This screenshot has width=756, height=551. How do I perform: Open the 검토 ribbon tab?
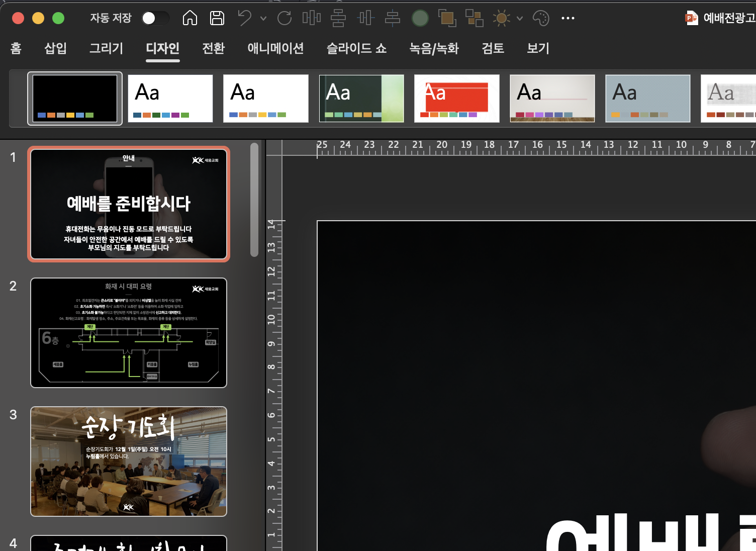click(493, 48)
